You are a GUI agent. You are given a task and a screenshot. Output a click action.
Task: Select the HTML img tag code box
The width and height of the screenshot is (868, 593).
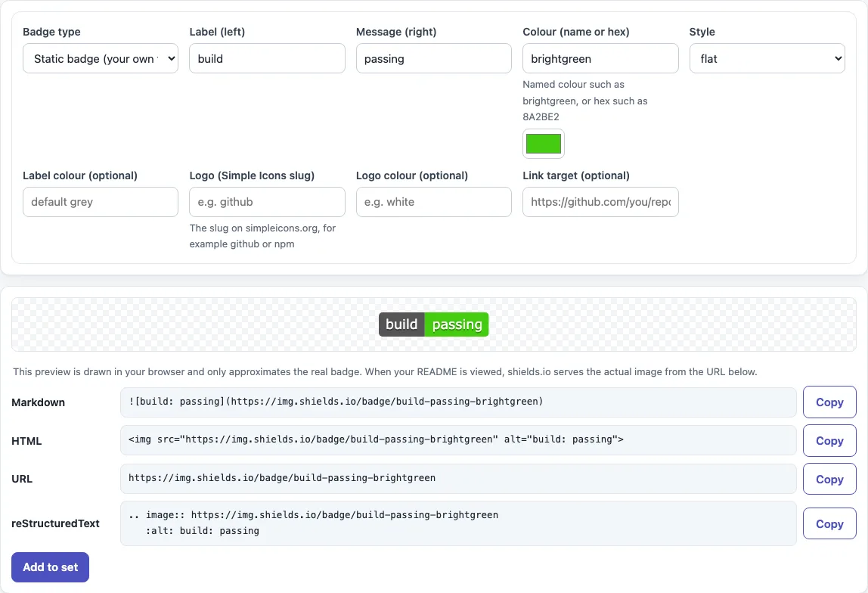(x=457, y=440)
